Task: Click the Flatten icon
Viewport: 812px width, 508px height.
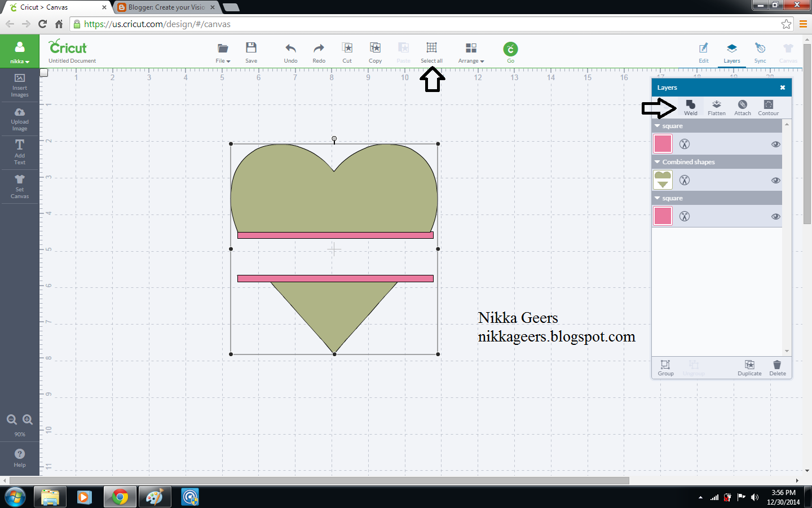Action: tap(716, 108)
